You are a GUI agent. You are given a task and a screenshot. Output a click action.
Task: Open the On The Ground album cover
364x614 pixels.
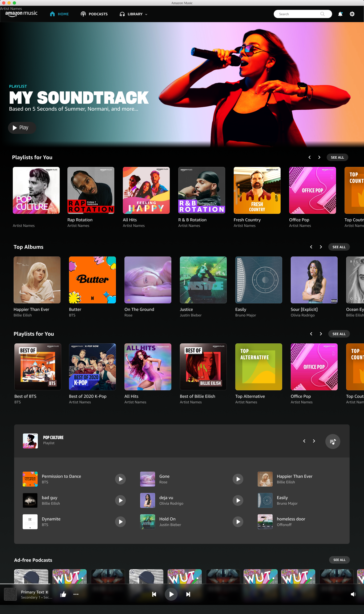[x=148, y=280]
